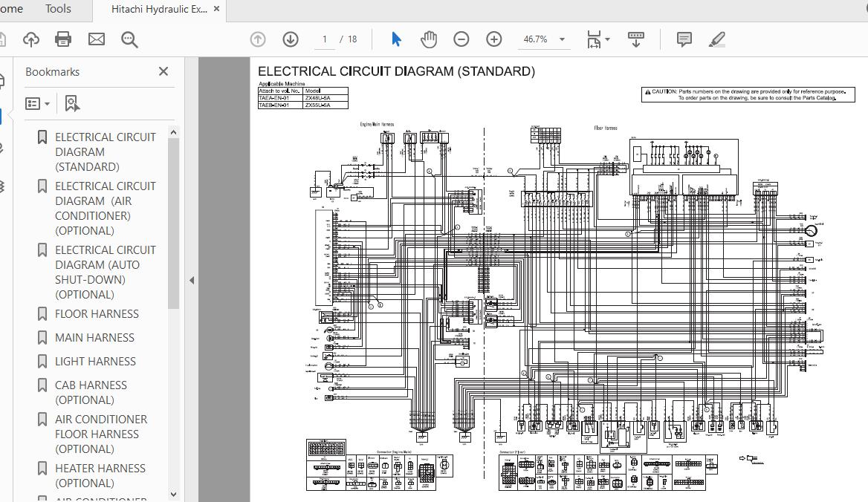
Task: Select the arrow selection tool
Action: tap(396, 39)
